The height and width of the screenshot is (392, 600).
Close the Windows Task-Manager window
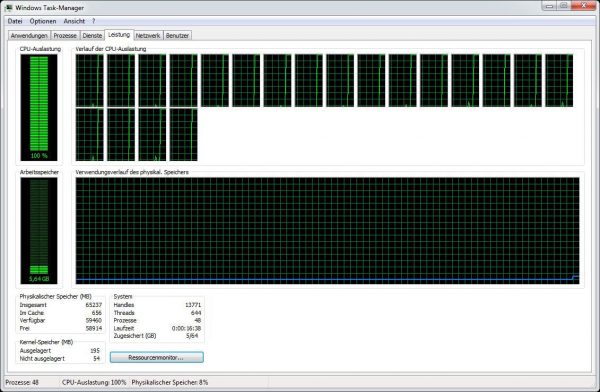pyautogui.click(x=584, y=5)
